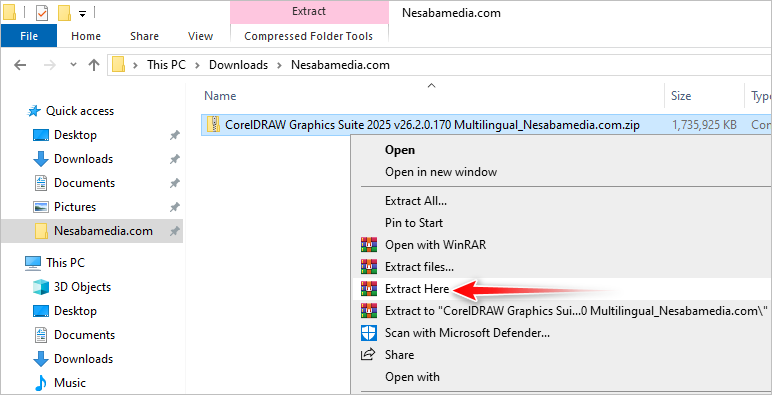Open Recent locations dropdown arrow
The width and height of the screenshot is (772, 395).
pyautogui.click(x=74, y=65)
